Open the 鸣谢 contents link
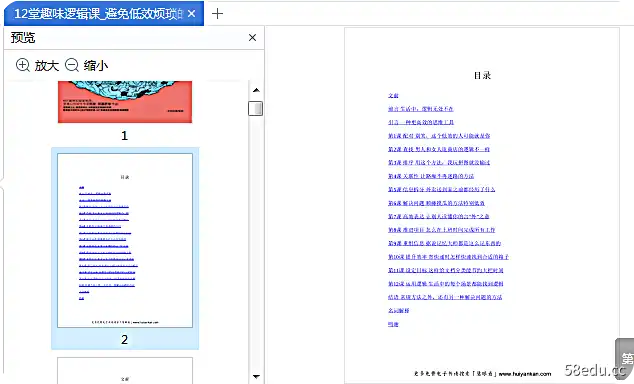Viewport: 634px width, 384px height. [393, 324]
